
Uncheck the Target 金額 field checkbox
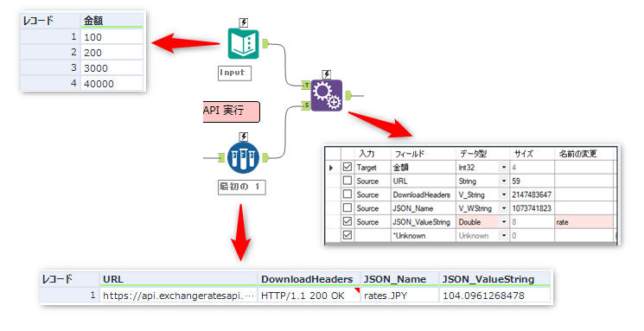[348, 167]
